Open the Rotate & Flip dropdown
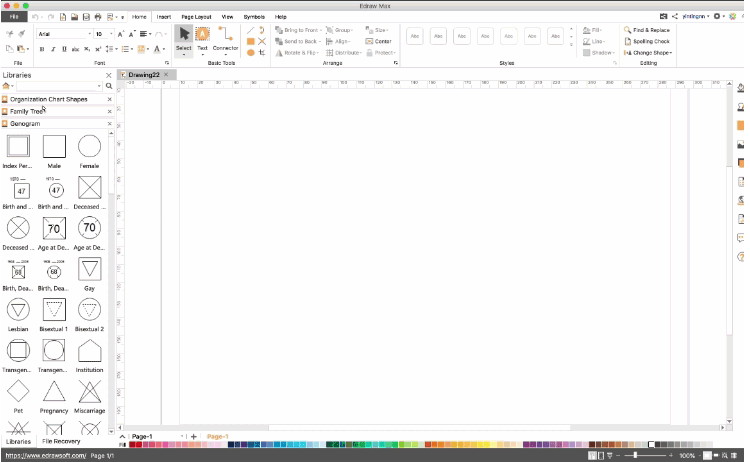 tap(297, 53)
